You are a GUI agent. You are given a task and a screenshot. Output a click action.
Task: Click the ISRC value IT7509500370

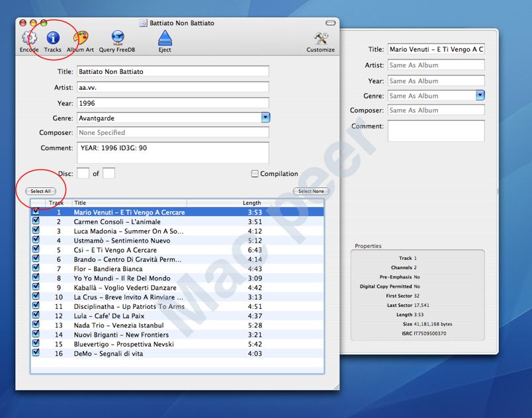coord(430,333)
